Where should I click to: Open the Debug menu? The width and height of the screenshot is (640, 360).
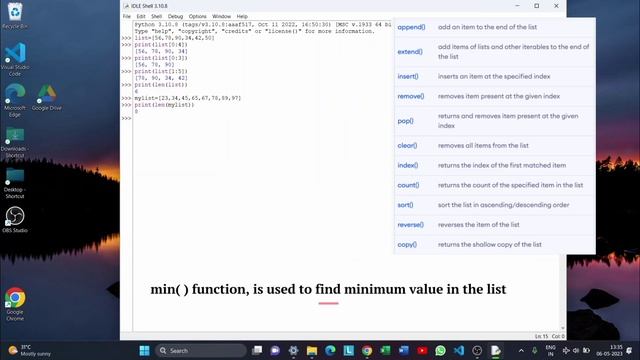[x=175, y=16]
